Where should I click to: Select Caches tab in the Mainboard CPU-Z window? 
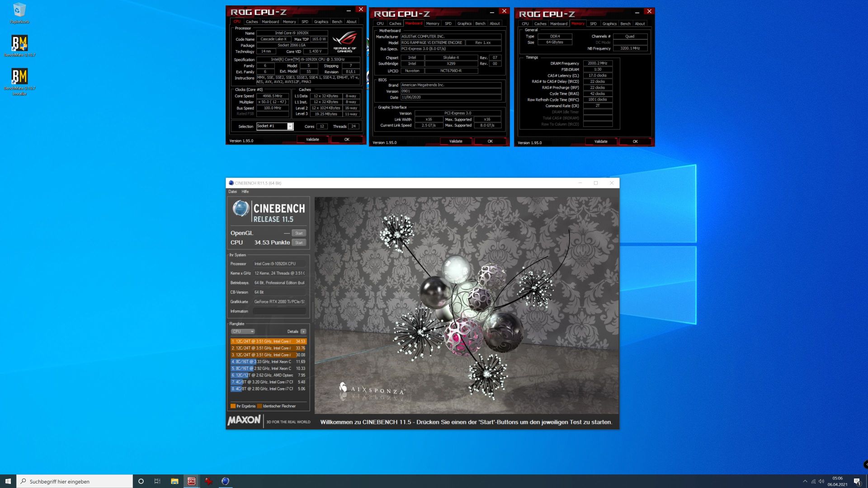tap(395, 23)
